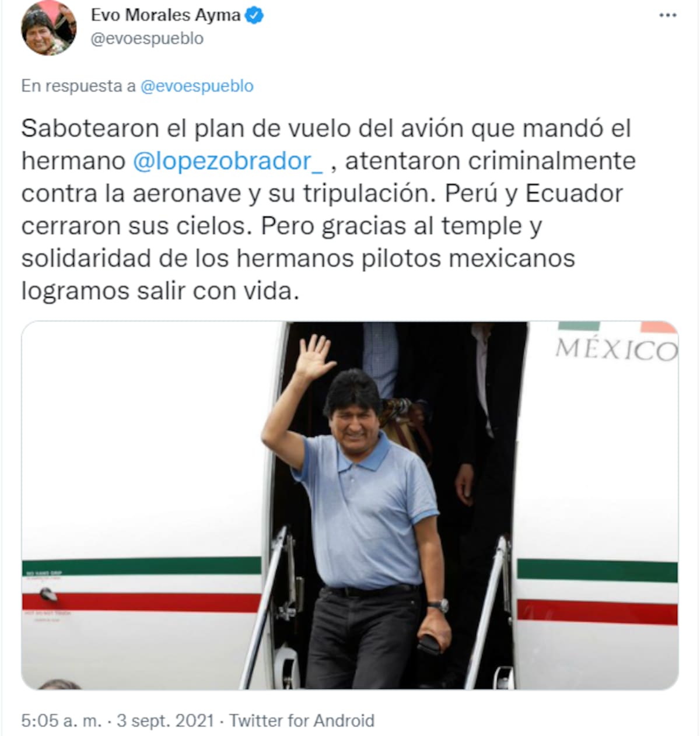Click the green stripe on the fuselage
This screenshot has height=736, width=700.
click(x=142, y=566)
